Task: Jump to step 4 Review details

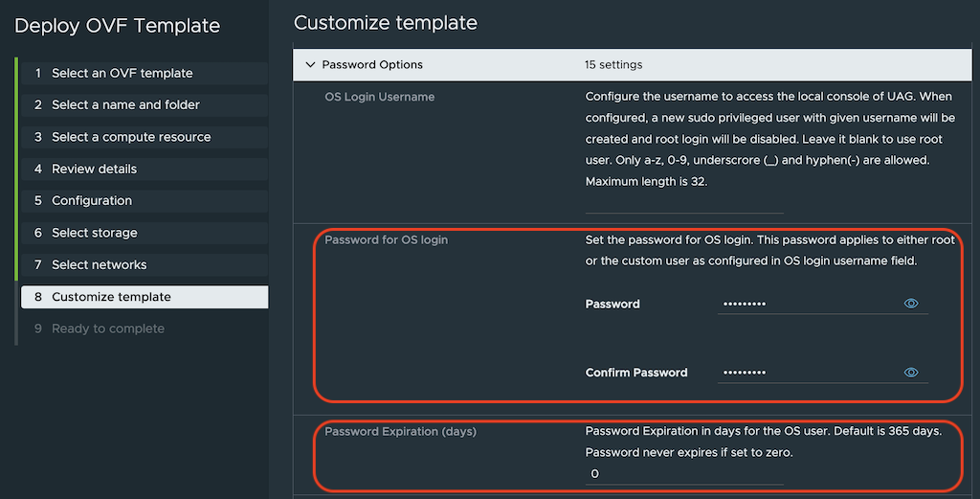Action: click(94, 169)
